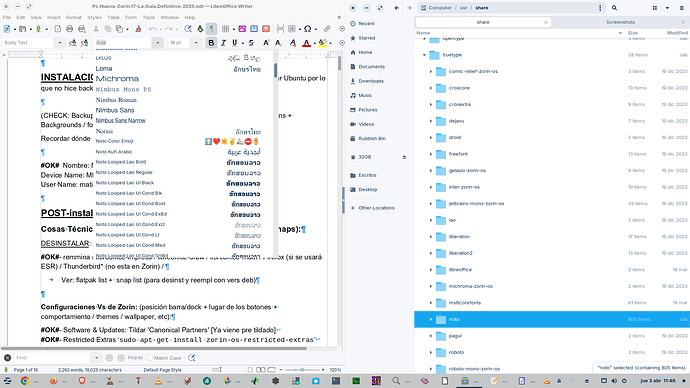
Task: Click Insert Image icon
Action: [242, 29]
